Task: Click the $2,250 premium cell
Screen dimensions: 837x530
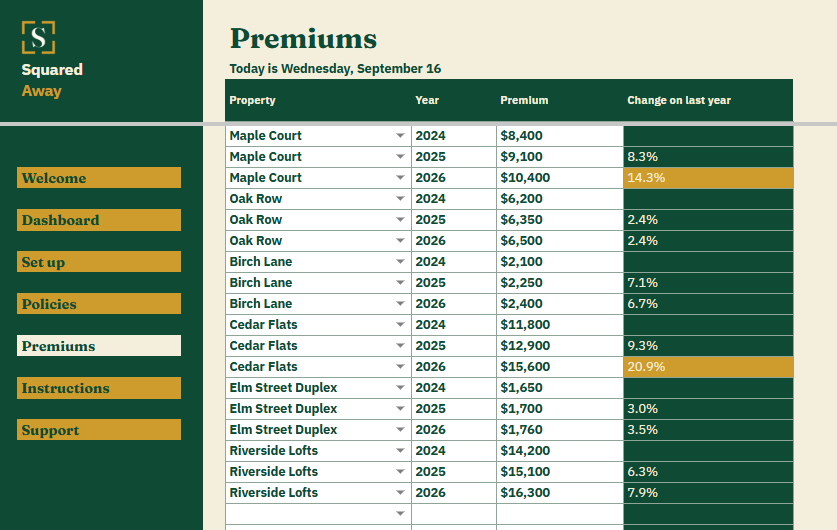Action: click(560, 282)
